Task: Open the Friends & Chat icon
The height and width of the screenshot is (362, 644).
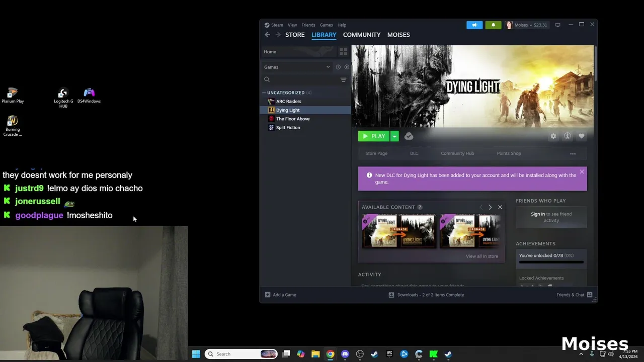Action: 590,295
